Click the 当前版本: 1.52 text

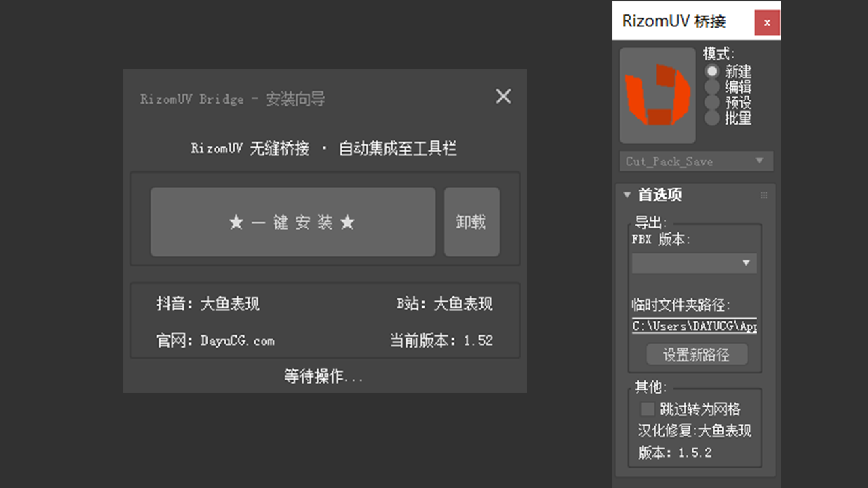[441, 340]
